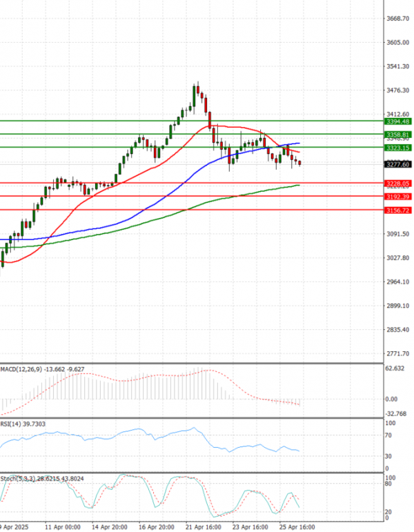Select the current price label 3277.60
The height and width of the screenshot is (532, 414).
pos(396,164)
